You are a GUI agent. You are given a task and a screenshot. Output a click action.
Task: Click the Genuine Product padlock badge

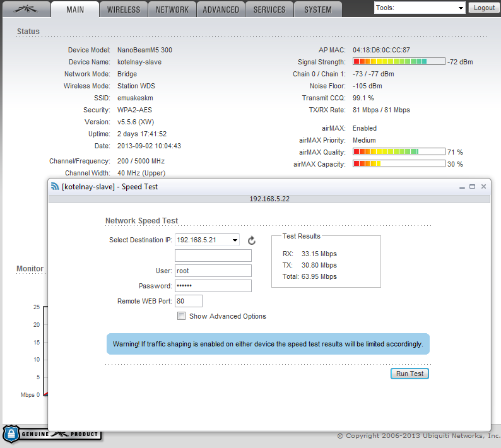(11, 433)
